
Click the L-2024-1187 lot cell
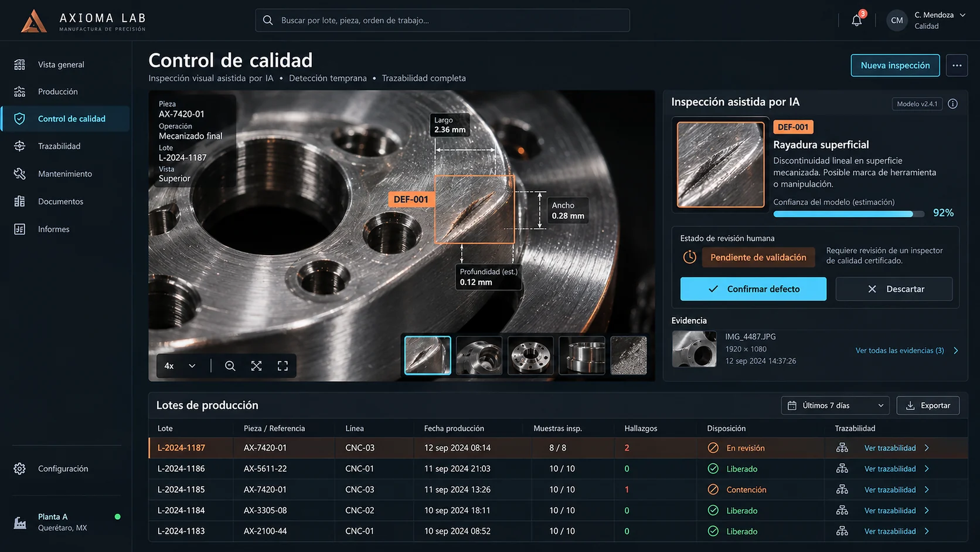(181, 448)
